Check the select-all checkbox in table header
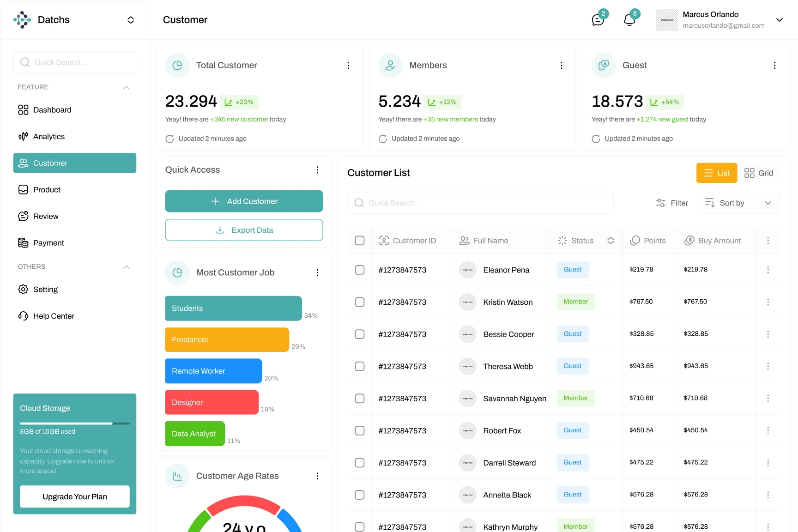The width and height of the screenshot is (798, 532). (360, 240)
